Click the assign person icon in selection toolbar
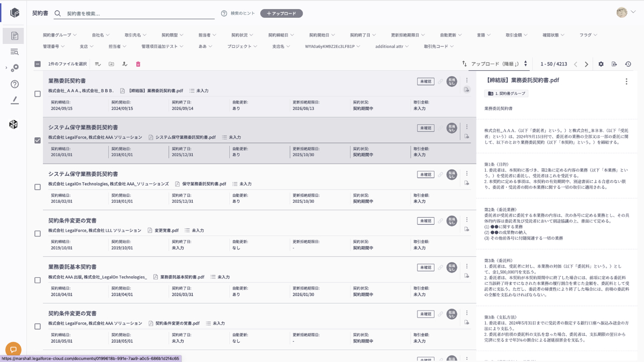644x362 pixels. coord(125,64)
